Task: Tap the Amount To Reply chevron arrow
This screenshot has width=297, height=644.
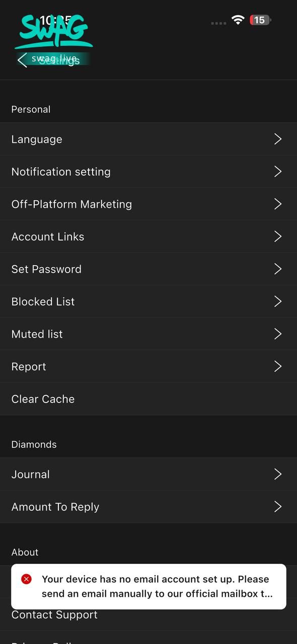Action: coord(278,507)
